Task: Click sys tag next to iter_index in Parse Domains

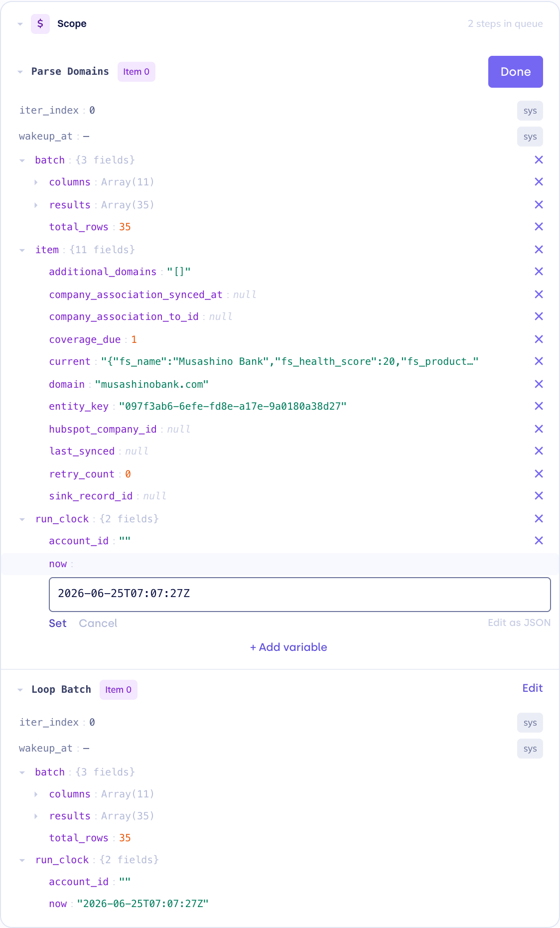Action: 530,111
